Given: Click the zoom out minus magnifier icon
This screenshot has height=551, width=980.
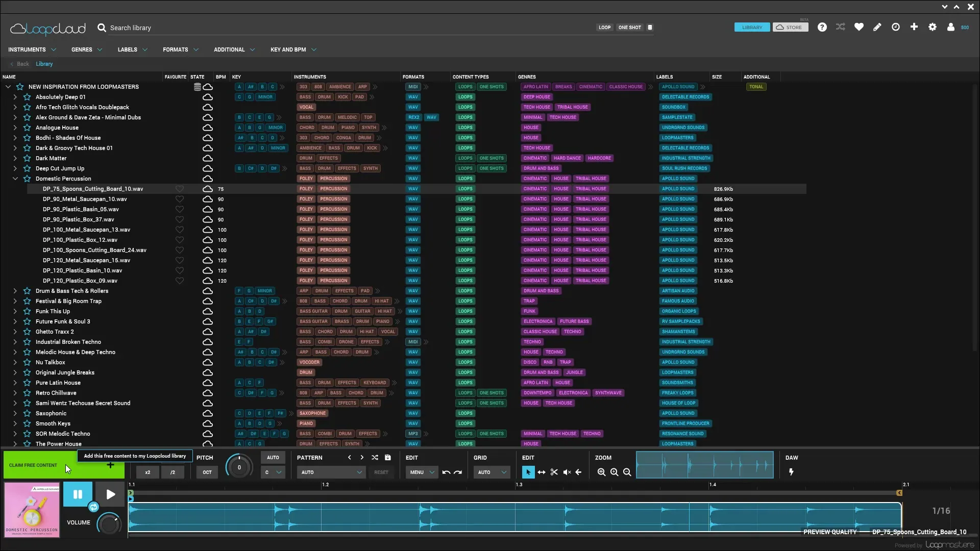Looking at the screenshot, I should (627, 472).
